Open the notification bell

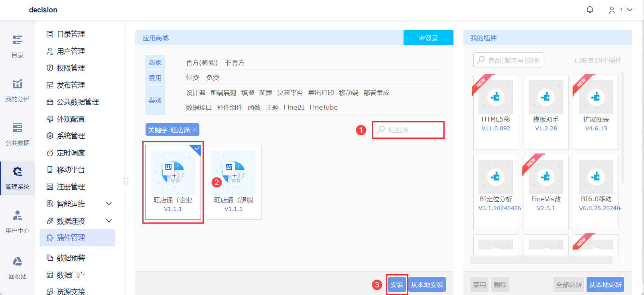pyautogui.click(x=590, y=10)
